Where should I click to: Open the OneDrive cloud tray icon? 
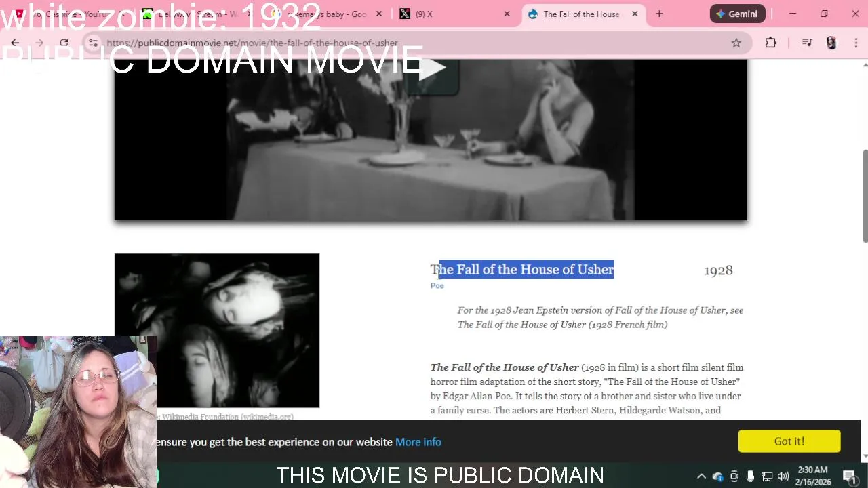point(717,476)
